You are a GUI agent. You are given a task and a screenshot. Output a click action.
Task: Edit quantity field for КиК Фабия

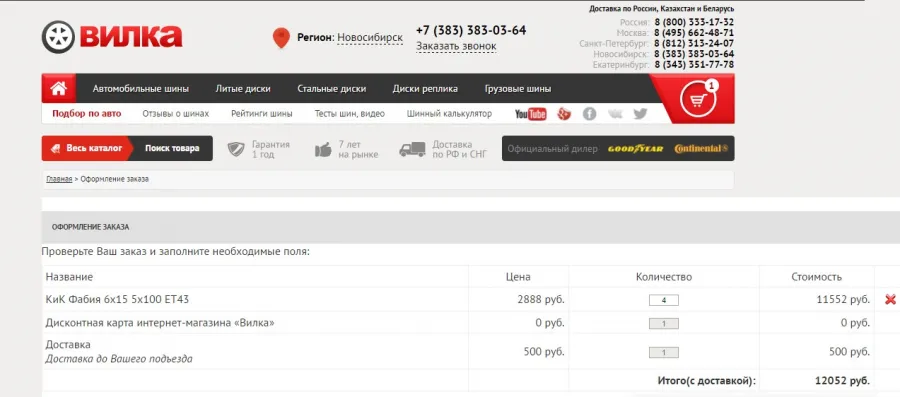click(x=664, y=300)
